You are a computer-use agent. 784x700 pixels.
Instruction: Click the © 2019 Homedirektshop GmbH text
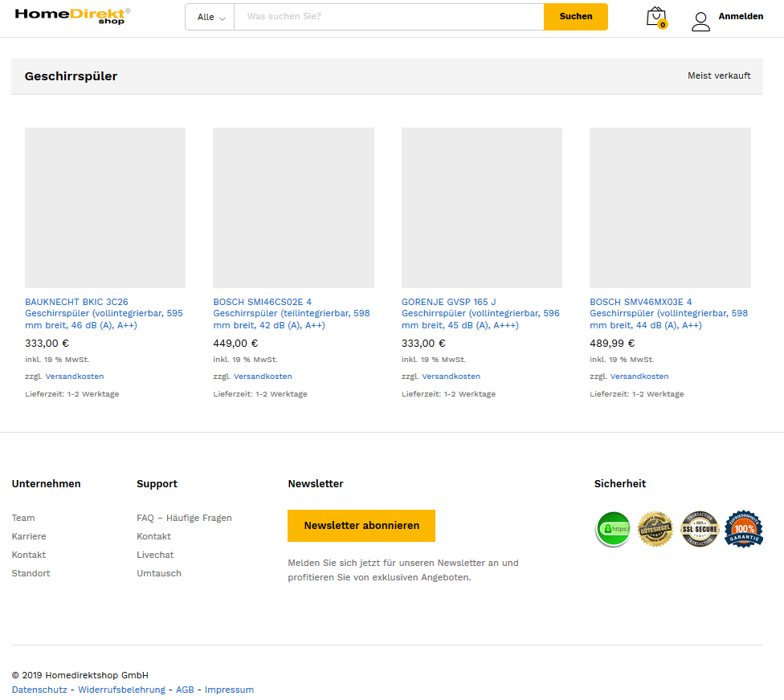click(x=80, y=676)
